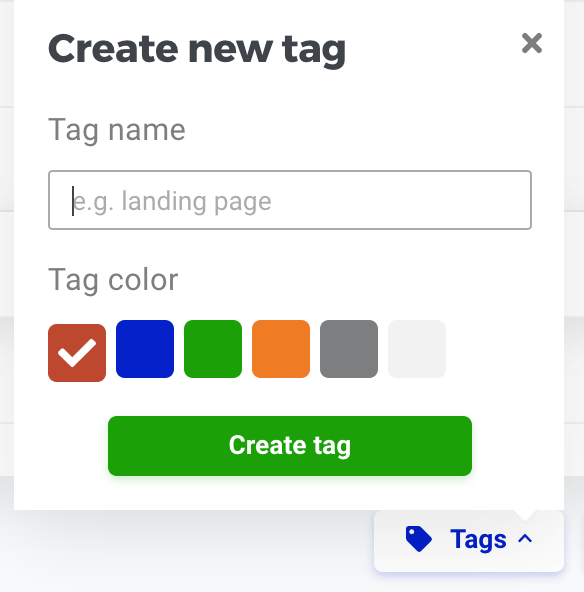Image resolution: width=584 pixels, height=592 pixels.
Task: Select the orange tag color swatch
Action: 281,349
